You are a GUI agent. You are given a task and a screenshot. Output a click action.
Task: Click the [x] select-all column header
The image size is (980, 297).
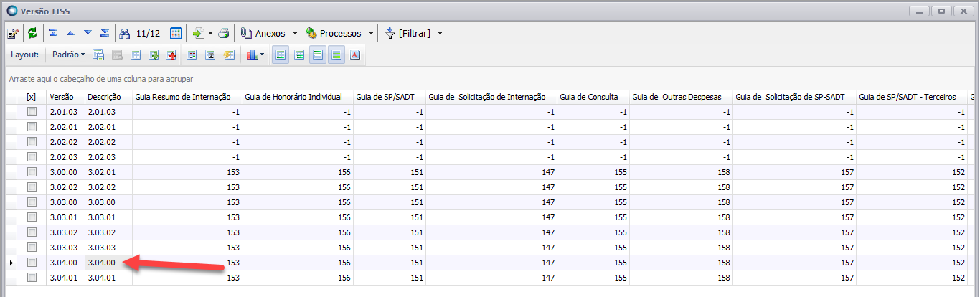pos(32,97)
